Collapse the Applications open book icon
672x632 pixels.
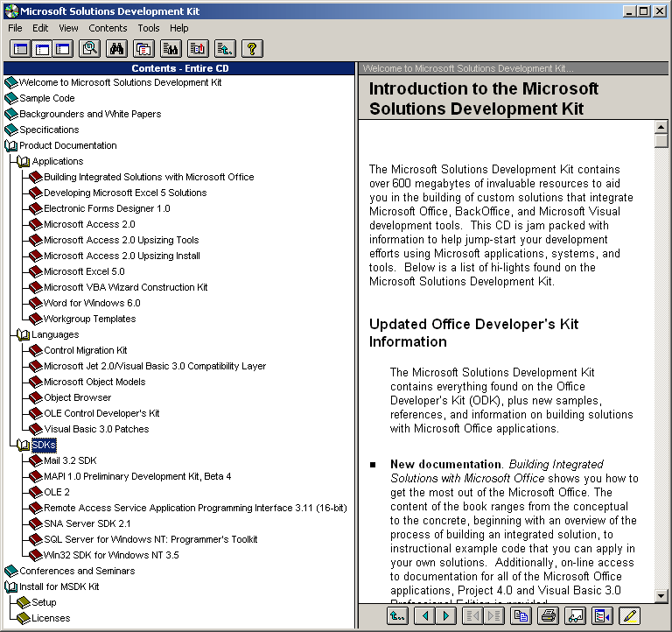(x=24, y=162)
